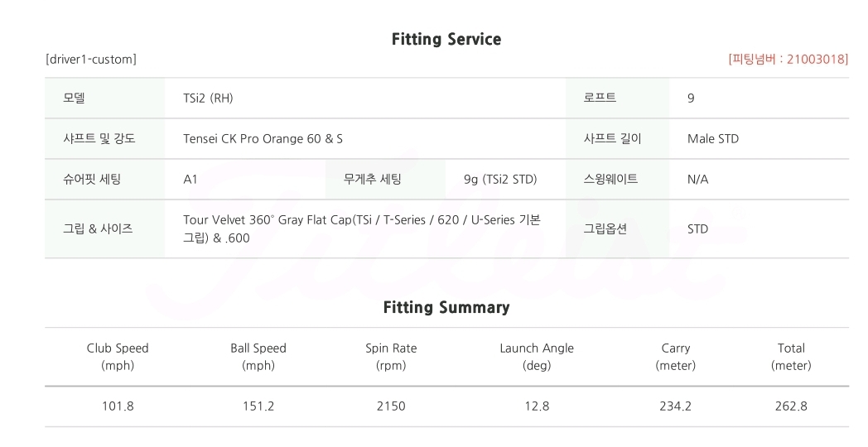Screen dimensions: 868x447
Task: Click the Club Speed value 101.8
Action: 118,406
